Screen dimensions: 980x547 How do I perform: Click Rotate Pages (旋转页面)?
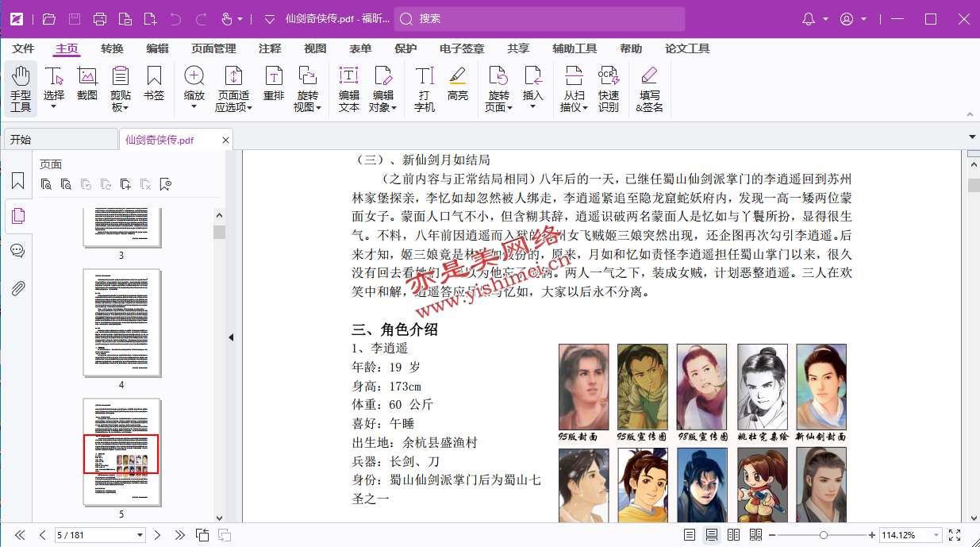[498, 88]
